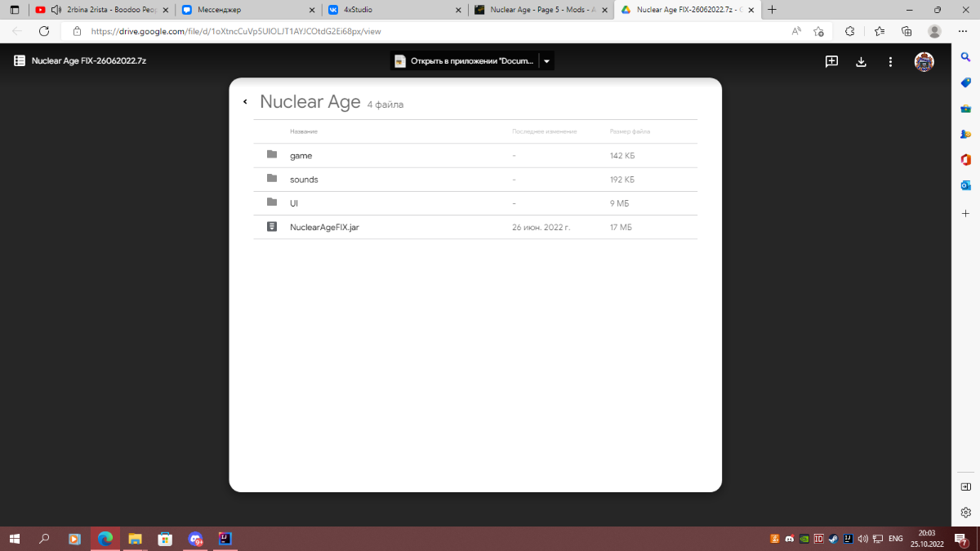Open Windows taskbar search

coord(44,539)
